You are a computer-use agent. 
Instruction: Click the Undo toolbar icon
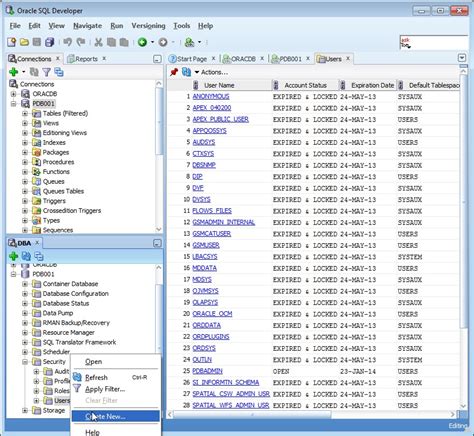click(x=68, y=42)
